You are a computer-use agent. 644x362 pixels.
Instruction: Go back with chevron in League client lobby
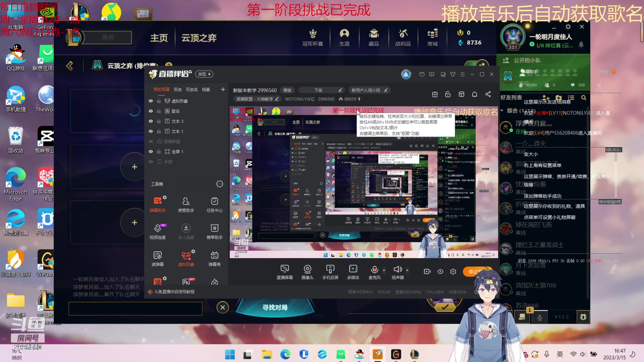pyautogui.click(x=69, y=66)
